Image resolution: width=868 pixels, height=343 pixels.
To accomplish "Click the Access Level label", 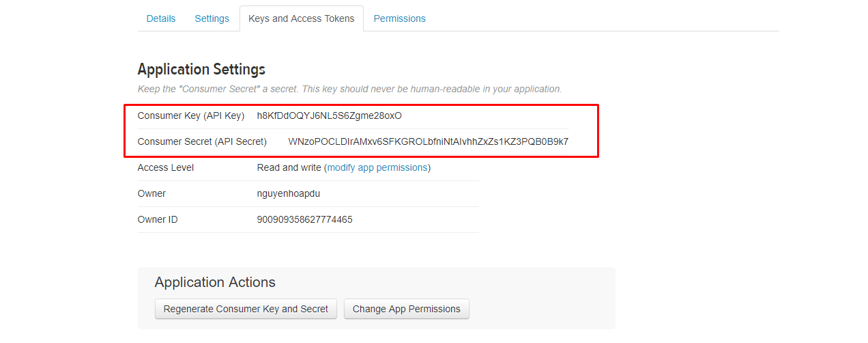I will [x=166, y=167].
